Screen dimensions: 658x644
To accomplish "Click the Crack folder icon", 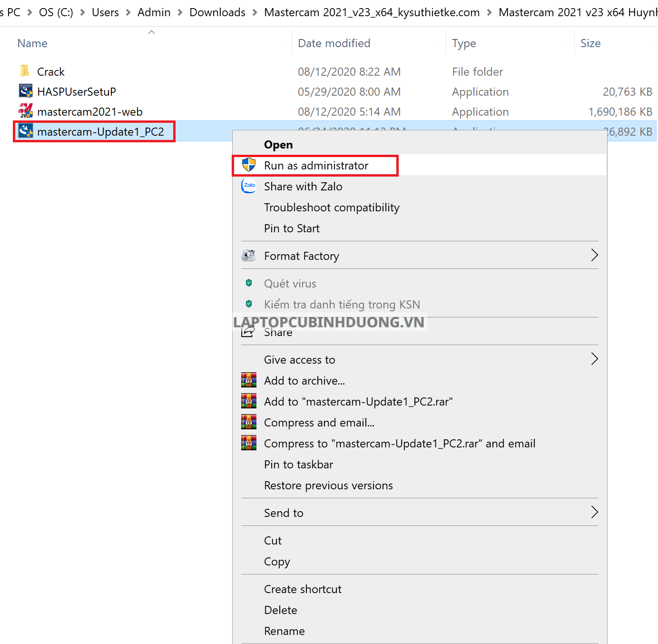I will pyautogui.click(x=25, y=71).
